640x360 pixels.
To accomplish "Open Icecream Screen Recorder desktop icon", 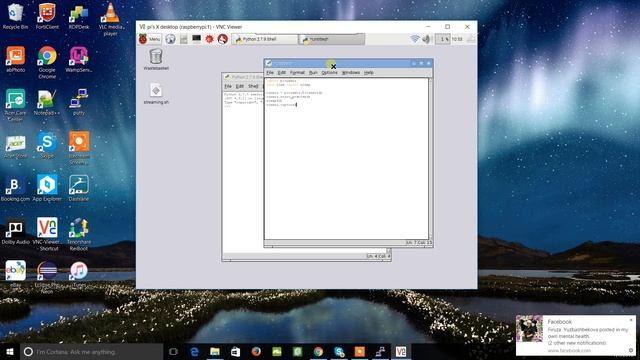I will (79, 149).
